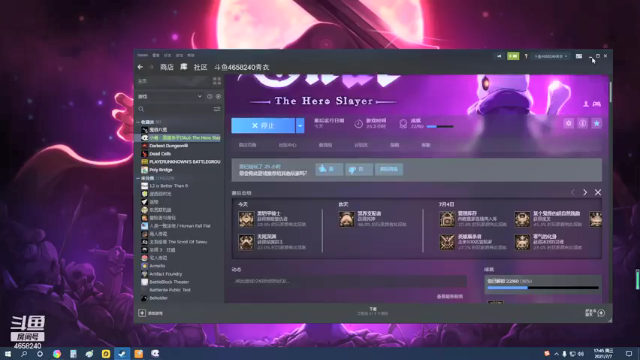
Task: Switch library to grid view icon
Action: 217,81
